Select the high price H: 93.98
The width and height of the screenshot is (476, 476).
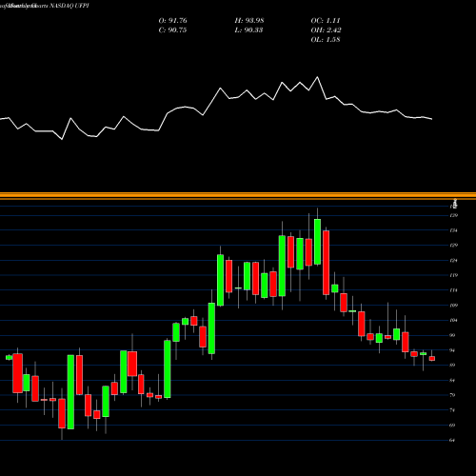click(x=249, y=21)
